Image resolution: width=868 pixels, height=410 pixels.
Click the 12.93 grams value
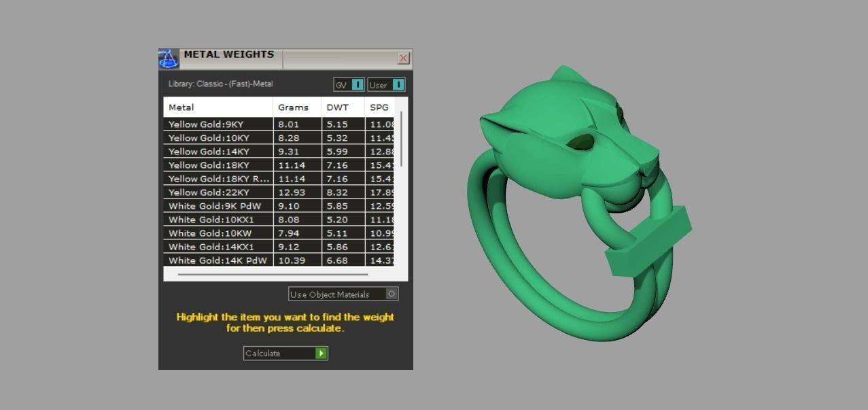(x=292, y=192)
